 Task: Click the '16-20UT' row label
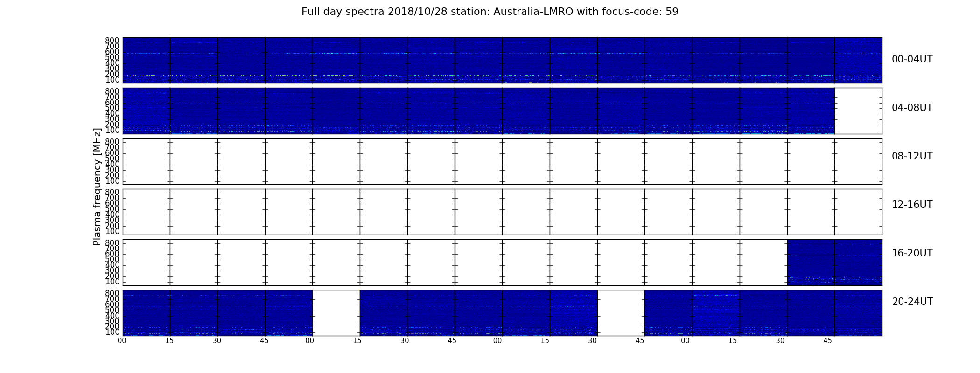pyautogui.click(x=912, y=253)
